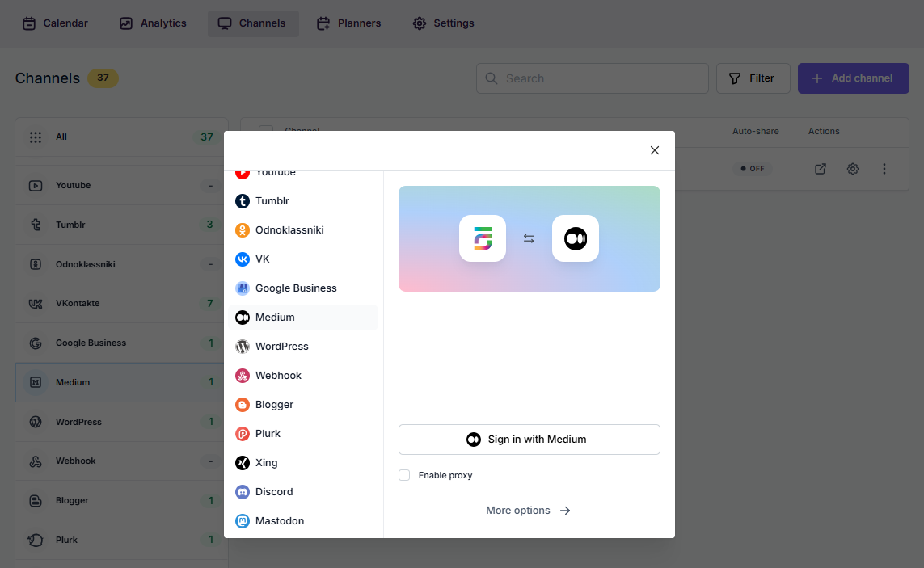Open the Filter button
This screenshot has height=568, width=924.
tap(753, 78)
